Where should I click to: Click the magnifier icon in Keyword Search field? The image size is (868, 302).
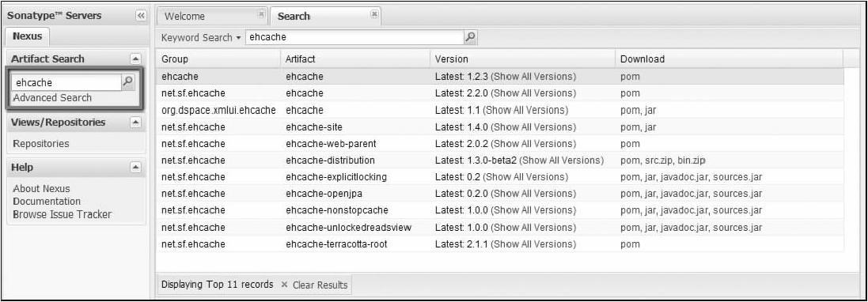pos(471,37)
